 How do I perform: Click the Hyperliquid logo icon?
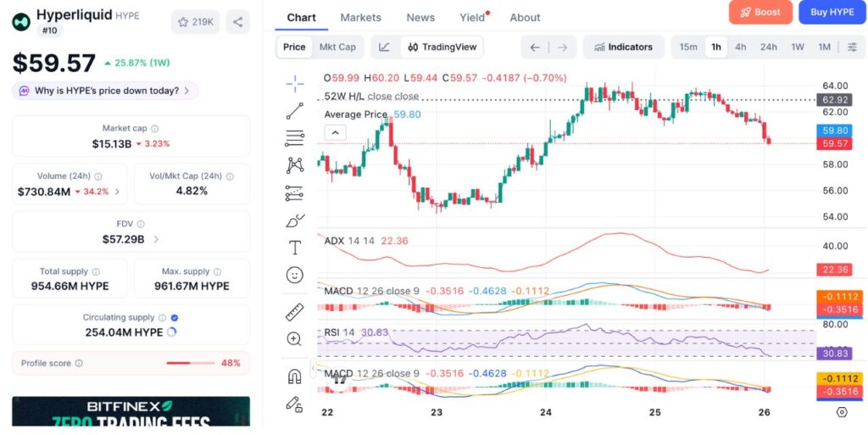pyautogui.click(x=21, y=22)
